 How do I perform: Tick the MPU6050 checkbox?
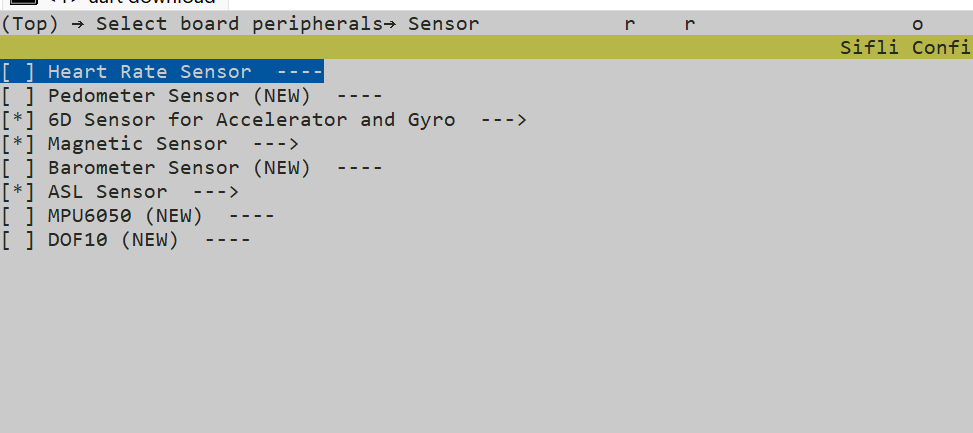click(x=17, y=216)
